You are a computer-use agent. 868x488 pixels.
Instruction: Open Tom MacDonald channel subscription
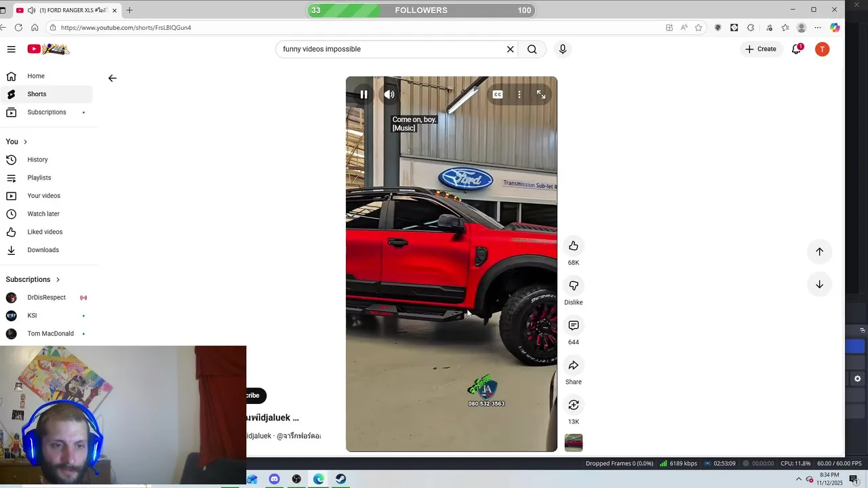pos(46,333)
